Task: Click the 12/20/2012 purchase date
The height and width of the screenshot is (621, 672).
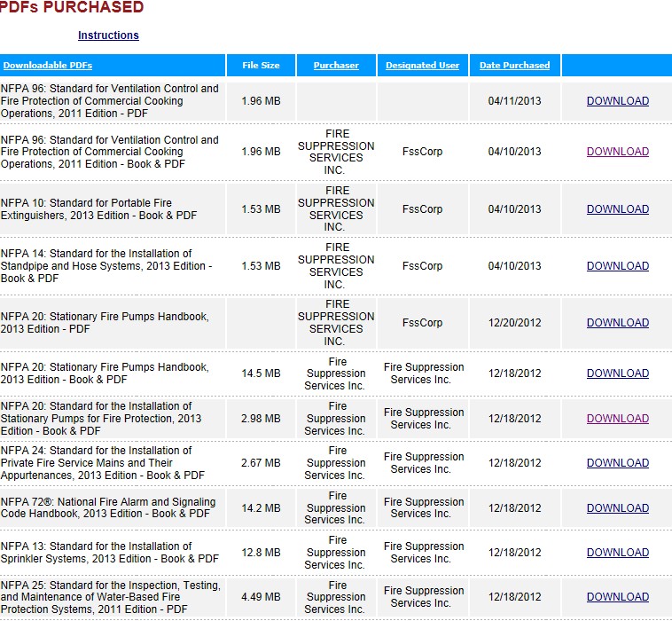Action: (x=514, y=323)
